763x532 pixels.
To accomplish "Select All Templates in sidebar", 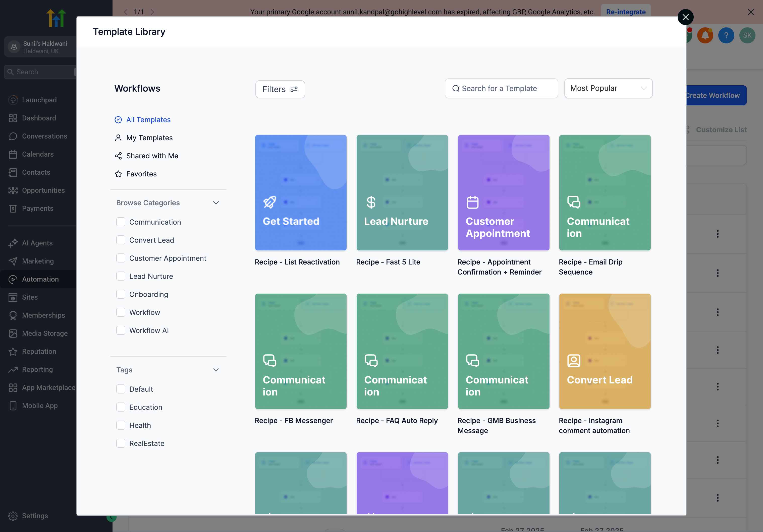I will (x=143, y=119).
